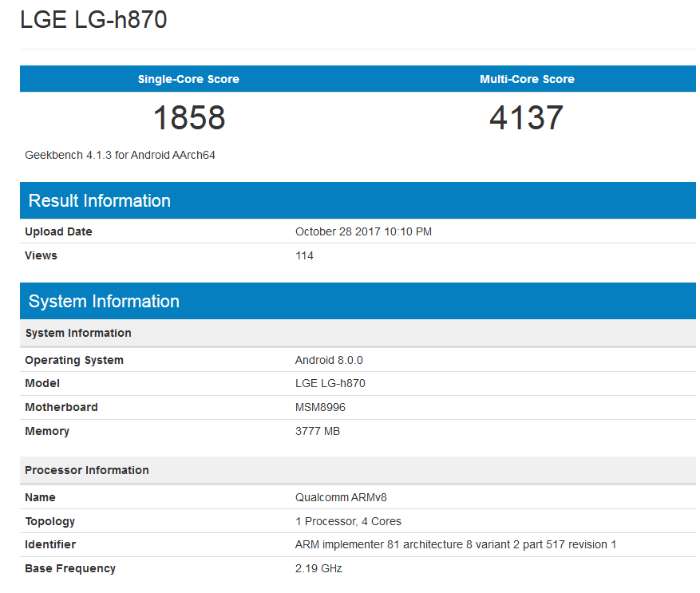Click the October 28 2017 10:10 PM value
This screenshot has width=700, height=593.
click(x=363, y=231)
